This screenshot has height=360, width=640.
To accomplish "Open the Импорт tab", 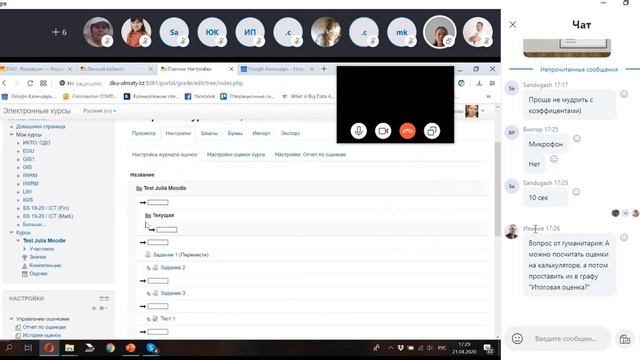I will click(x=261, y=133).
